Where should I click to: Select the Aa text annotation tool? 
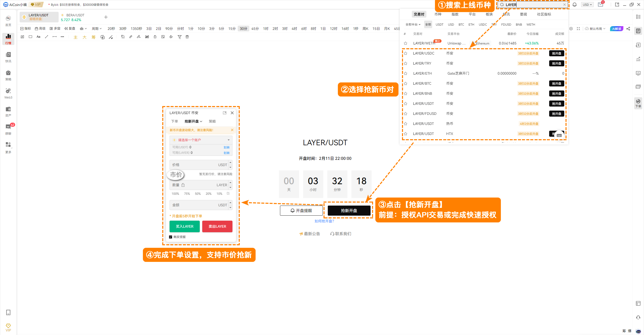coord(38,37)
